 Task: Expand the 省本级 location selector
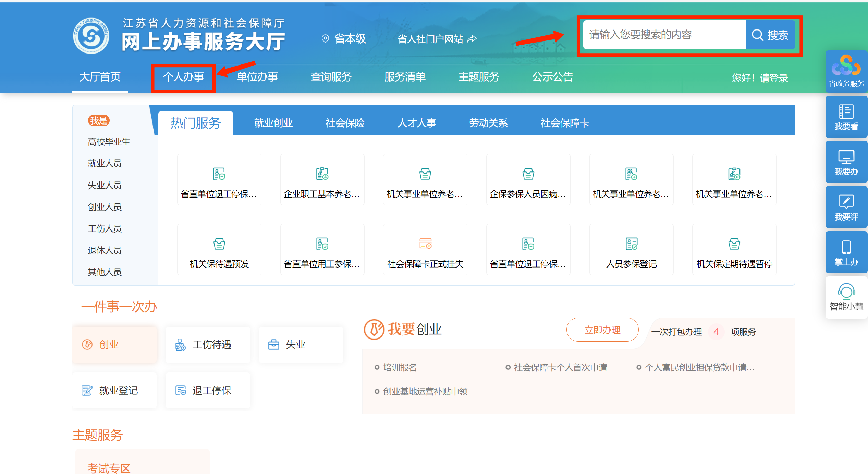pos(344,39)
